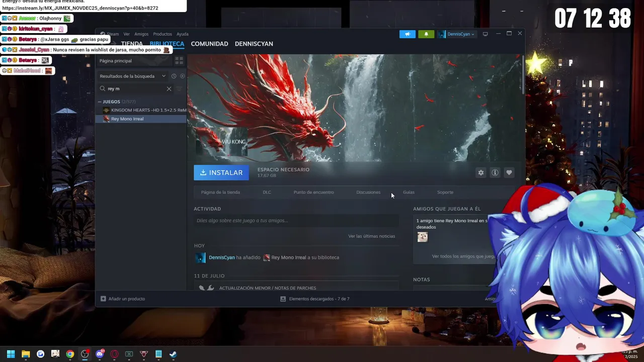Open the Discusiones link
This screenshot has height=362, width=644.
coord(368,192)
